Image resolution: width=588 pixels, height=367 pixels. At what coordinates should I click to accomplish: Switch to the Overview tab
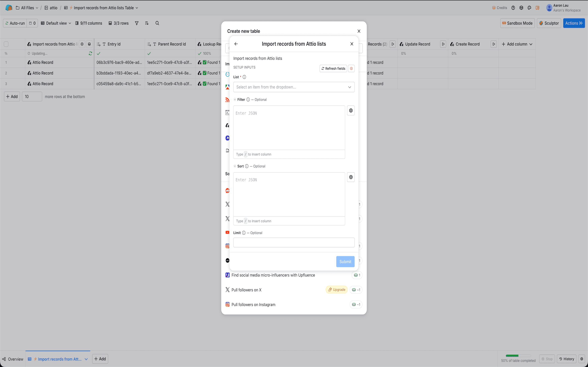pos(13,359)
